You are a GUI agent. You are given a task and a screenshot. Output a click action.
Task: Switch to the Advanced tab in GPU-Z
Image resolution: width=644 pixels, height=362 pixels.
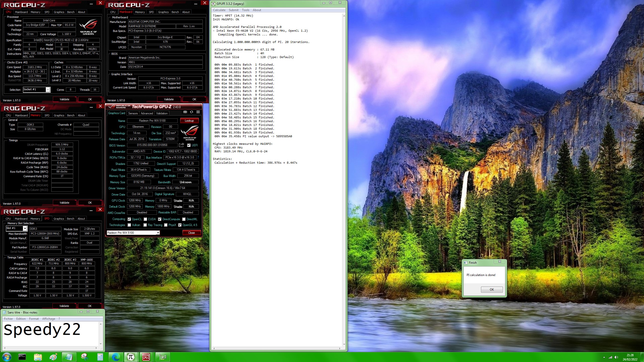point(147,113)
